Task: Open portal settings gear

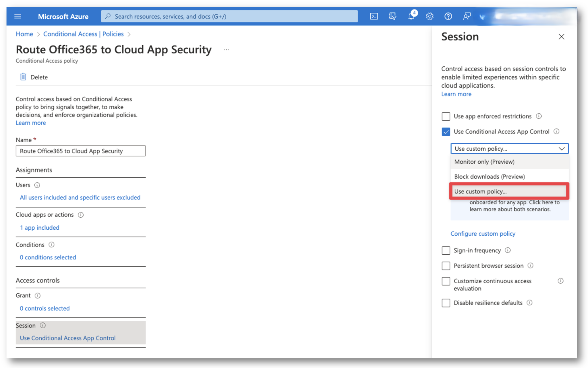Action: pyautogui.click(x=430, y=16)
